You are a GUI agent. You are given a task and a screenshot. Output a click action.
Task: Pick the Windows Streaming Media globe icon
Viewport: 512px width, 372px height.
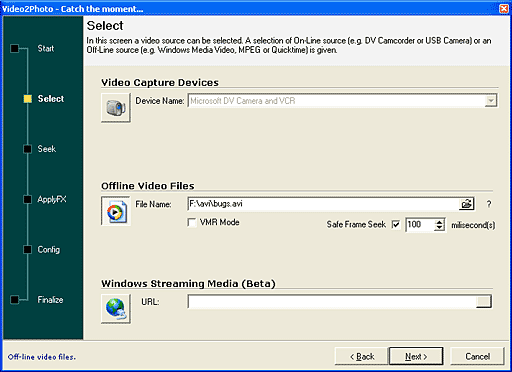click(116, 309)
